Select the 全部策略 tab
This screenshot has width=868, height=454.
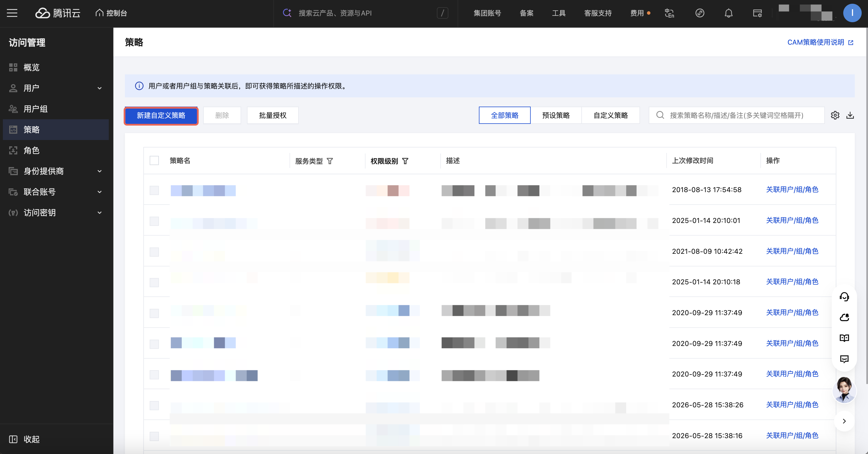click(x=505, y=115)
